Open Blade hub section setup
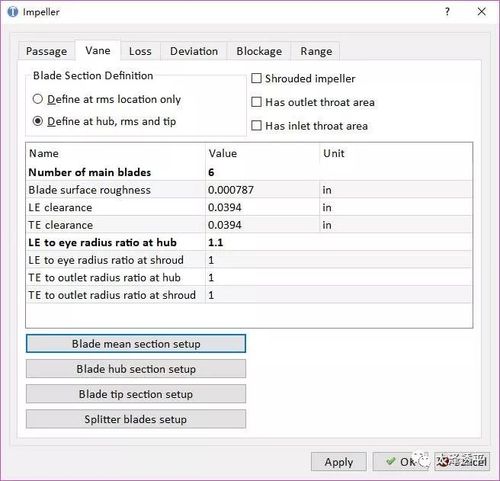 136,369
